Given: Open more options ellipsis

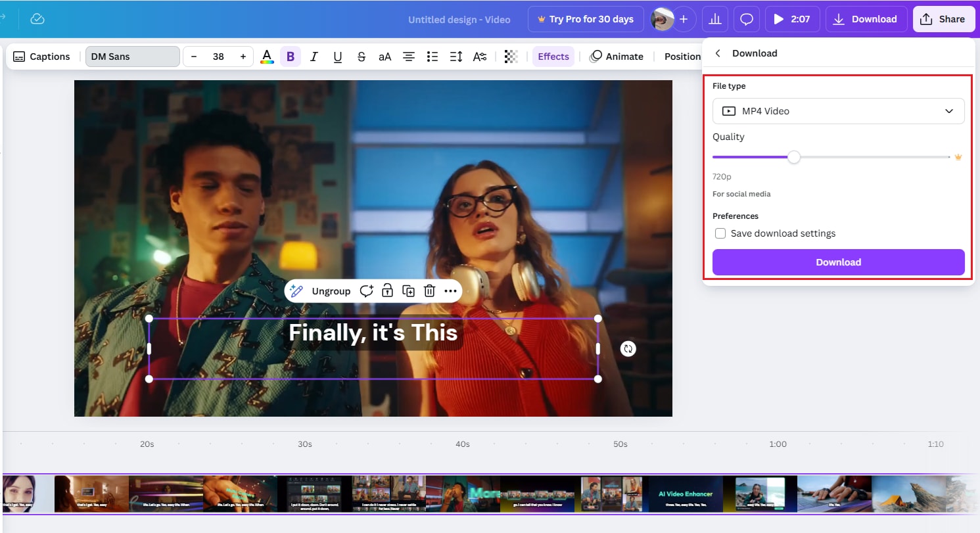Looking at the screenshot, I should [450, 291].
